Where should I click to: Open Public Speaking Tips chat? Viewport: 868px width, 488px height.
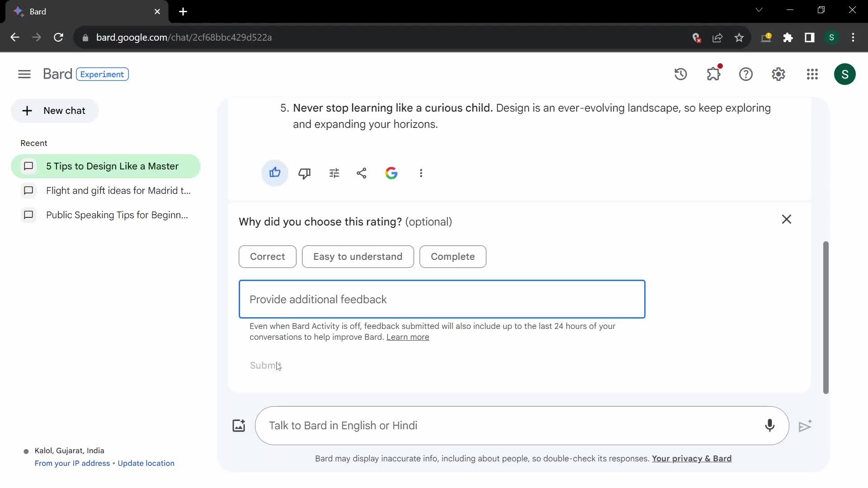click(x=117, y=215)
